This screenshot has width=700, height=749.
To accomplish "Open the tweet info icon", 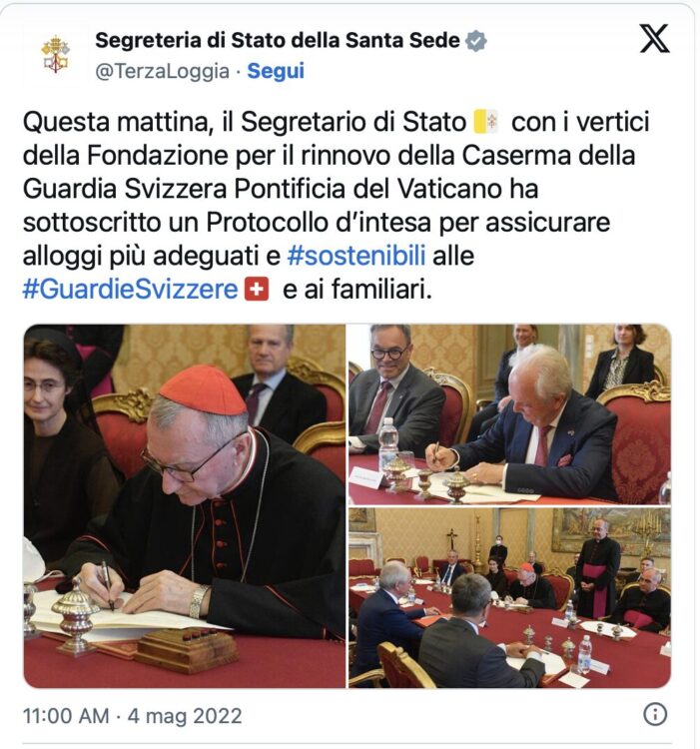I will coord(655,715).
